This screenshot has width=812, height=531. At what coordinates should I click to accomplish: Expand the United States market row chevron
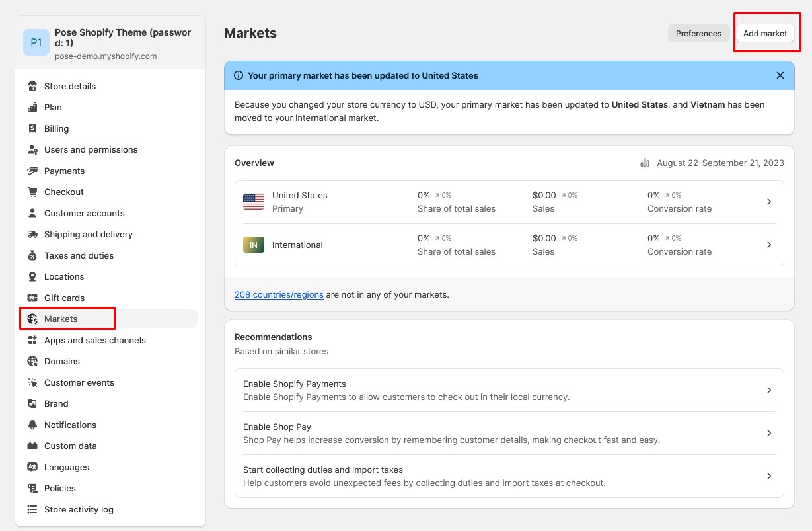769,202
